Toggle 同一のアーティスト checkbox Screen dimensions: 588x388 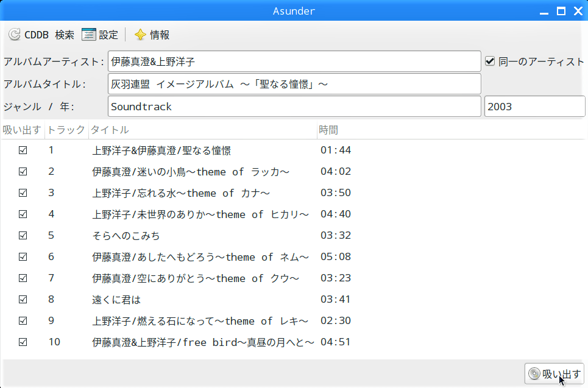(490, 61)
